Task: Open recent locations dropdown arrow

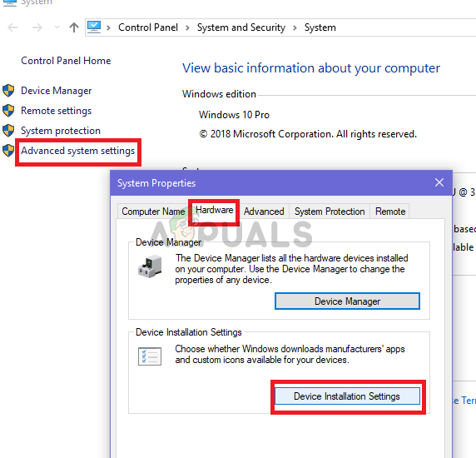Action: tap(57, 27)
